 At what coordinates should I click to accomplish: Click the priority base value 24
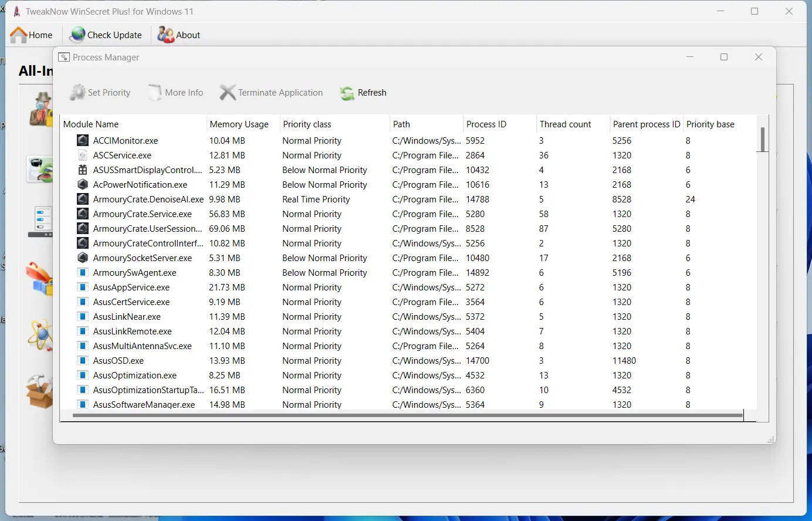pyautogui.click(x=691, y=199)
